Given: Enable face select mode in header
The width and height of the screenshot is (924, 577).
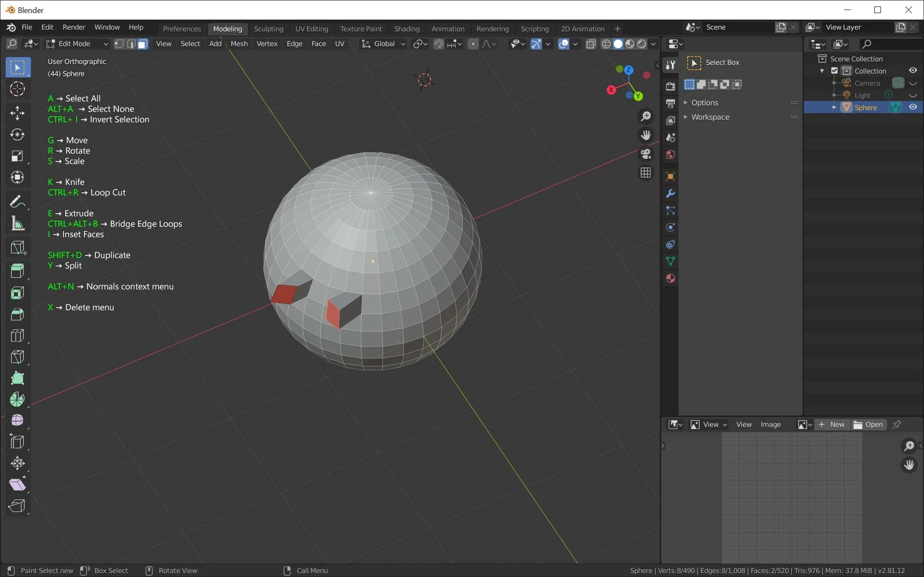Looking at the screenshot, I should tap(142, 44).
